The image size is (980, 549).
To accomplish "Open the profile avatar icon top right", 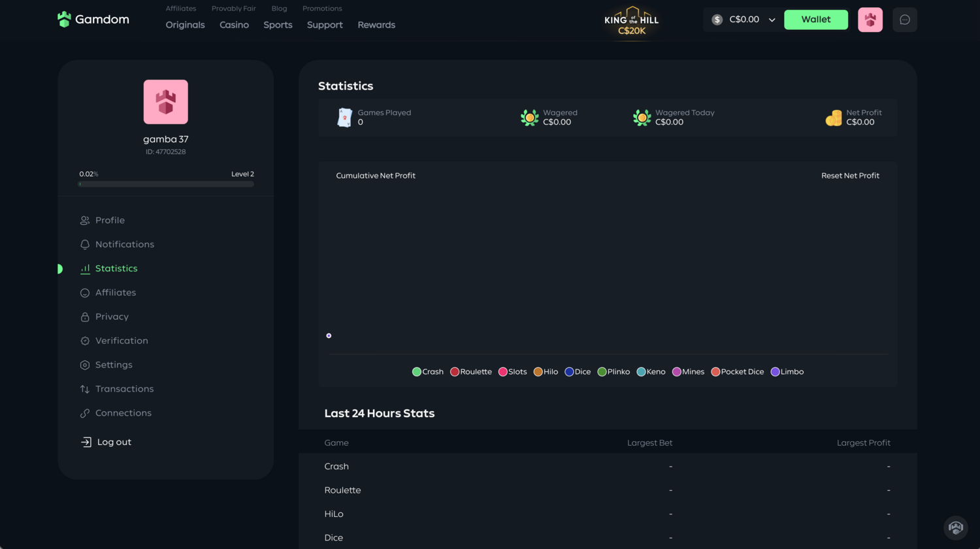I will (870, 20).
